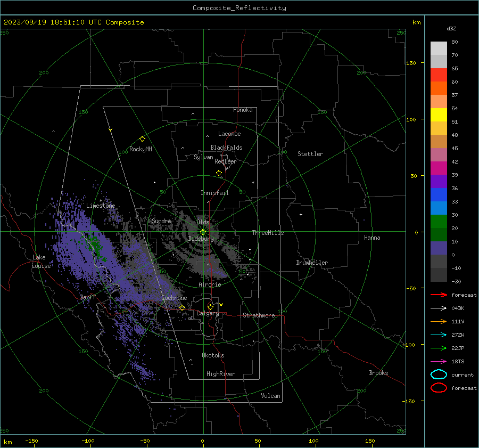This screenshot has height=448, width=479.
Task: Select the red forecast ellipse legend symbol
Action: coord(439,388)
